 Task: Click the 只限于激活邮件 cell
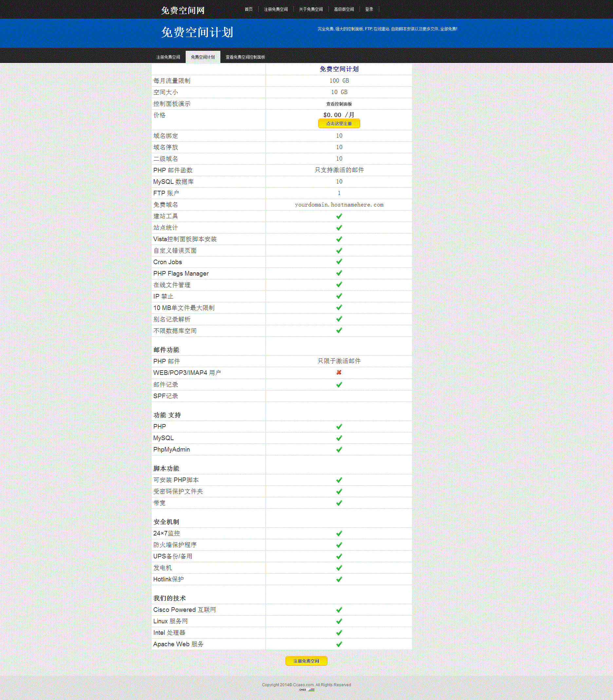tap(339, 361)
